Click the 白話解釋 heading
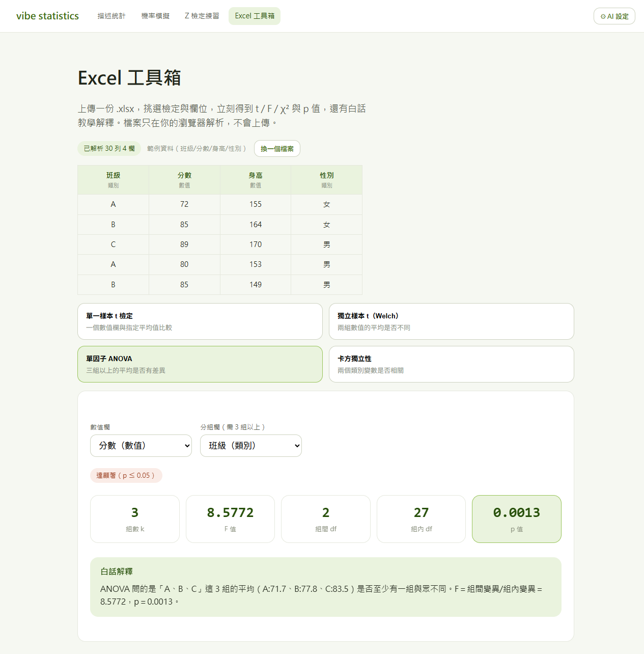Viewport: 644px width, 654px height. [x=117, y=571]
